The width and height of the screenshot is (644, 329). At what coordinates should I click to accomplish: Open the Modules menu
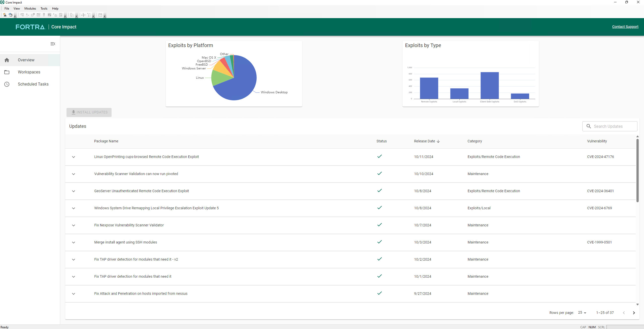coord(30,9)
